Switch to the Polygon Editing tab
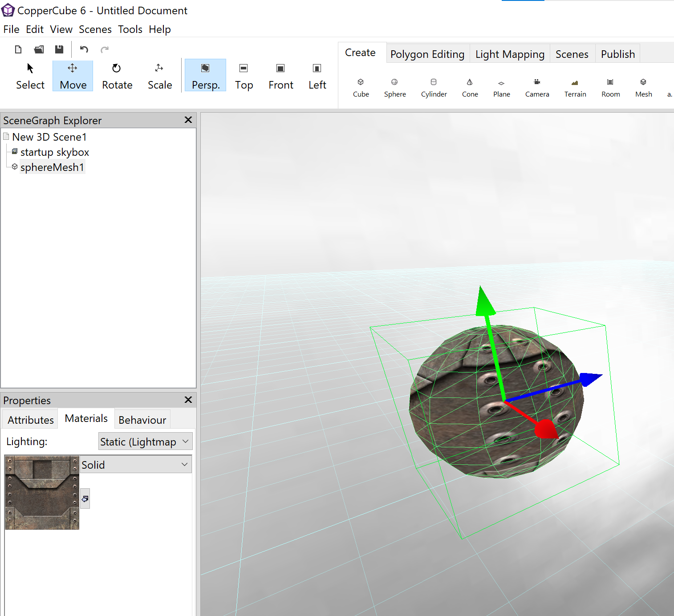 click(427, 54)
